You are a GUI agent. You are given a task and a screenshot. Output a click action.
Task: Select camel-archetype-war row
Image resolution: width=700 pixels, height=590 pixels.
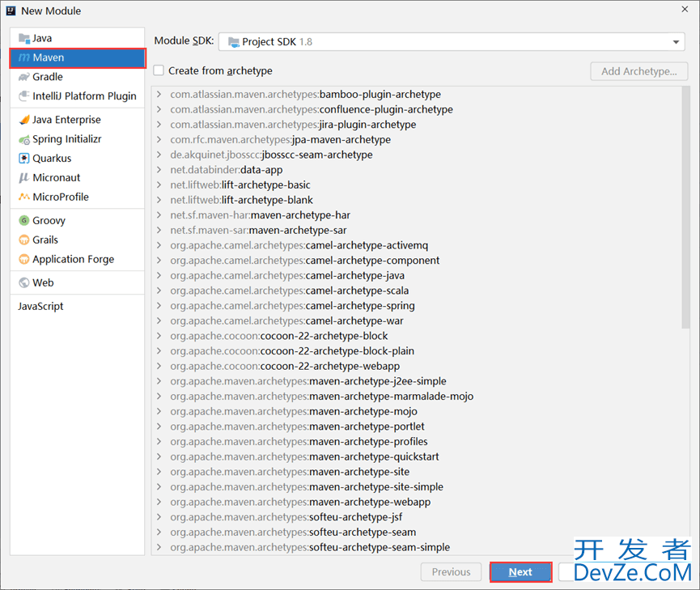[x=418, y=320]
